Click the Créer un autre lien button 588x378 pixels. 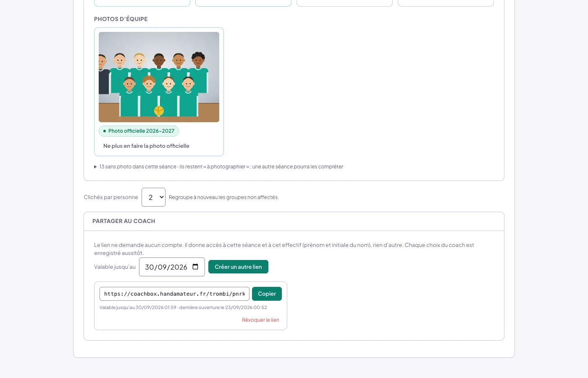tap(238, 267)
